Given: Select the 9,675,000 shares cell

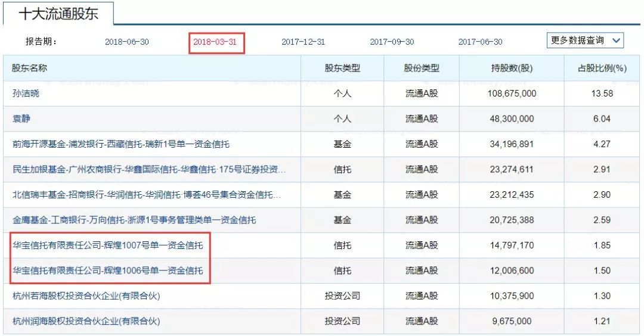Looking at the screenshot, I should tap(512, 321).
